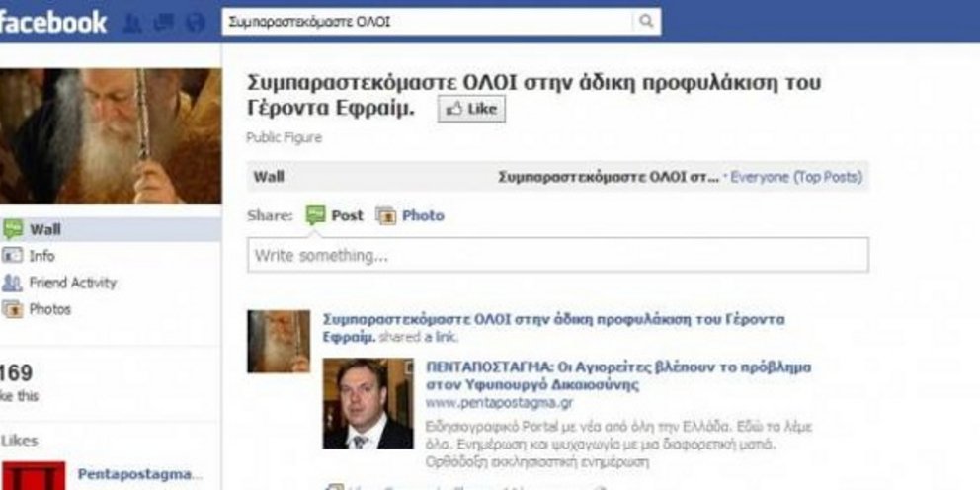Open the notifications globe icon

point(196,23)
